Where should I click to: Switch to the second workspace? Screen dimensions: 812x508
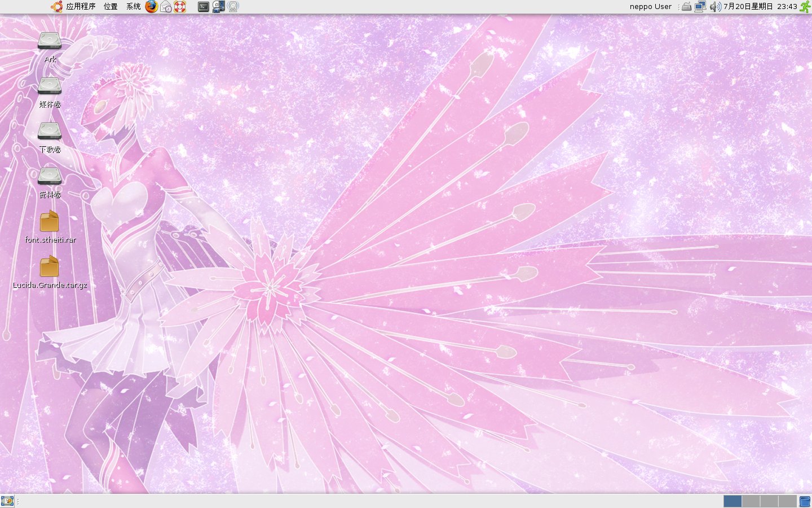pyautogui.click(x=751, y=501)
